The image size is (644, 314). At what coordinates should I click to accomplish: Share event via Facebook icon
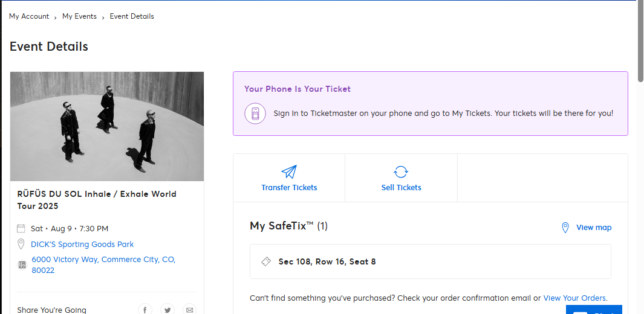(x=145, y=310)
